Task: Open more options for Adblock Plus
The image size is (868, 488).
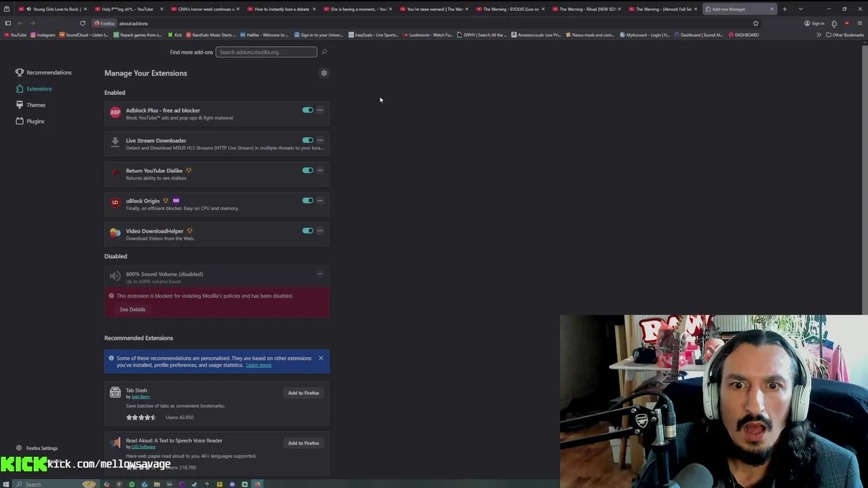Action: (320, 110)
